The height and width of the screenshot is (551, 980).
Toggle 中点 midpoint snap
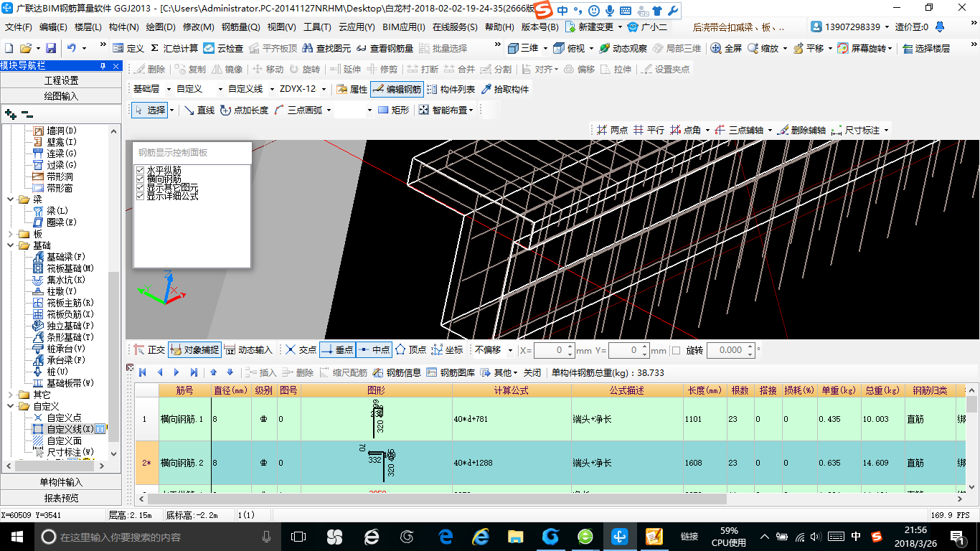pyautogui.click(x=373, y=350)
